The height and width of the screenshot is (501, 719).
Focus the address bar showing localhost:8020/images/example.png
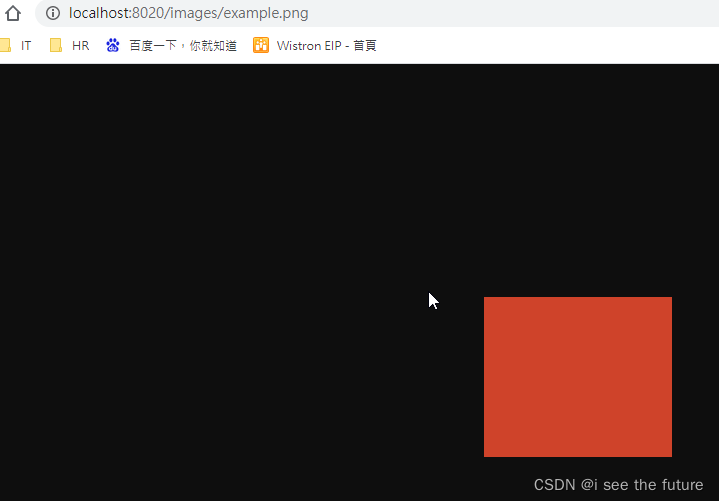(377, 13)
